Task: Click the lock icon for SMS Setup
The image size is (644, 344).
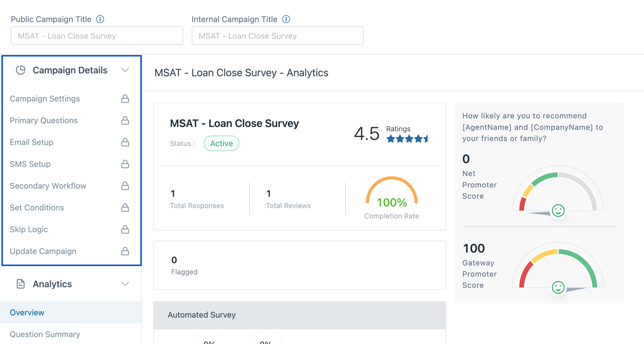Action: (125, 164)
